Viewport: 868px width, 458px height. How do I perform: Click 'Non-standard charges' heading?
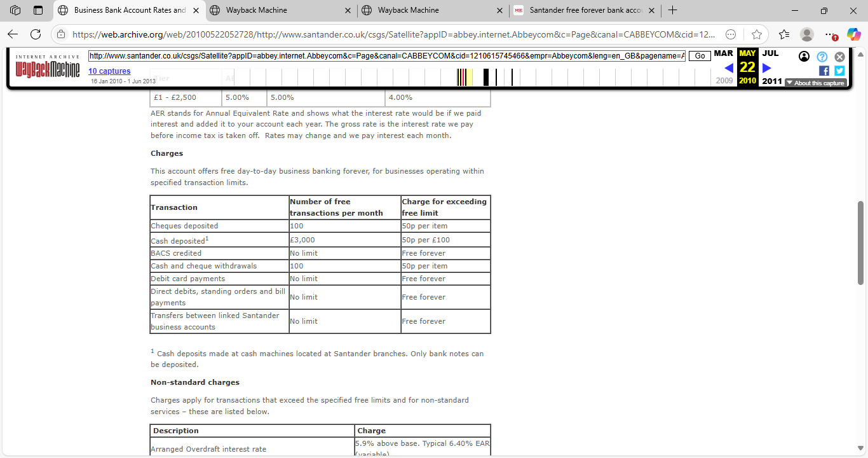(195, 382)
